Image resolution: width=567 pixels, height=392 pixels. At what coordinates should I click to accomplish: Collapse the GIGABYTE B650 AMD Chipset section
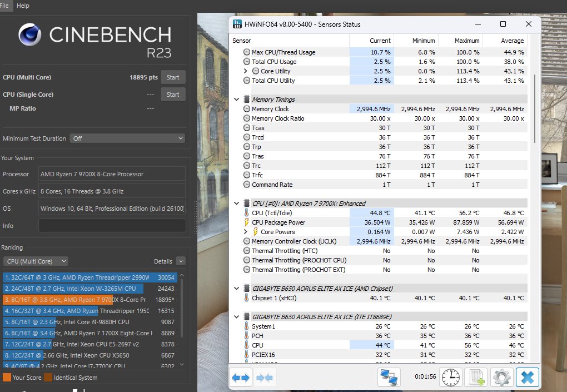click(x=236, y=289)
